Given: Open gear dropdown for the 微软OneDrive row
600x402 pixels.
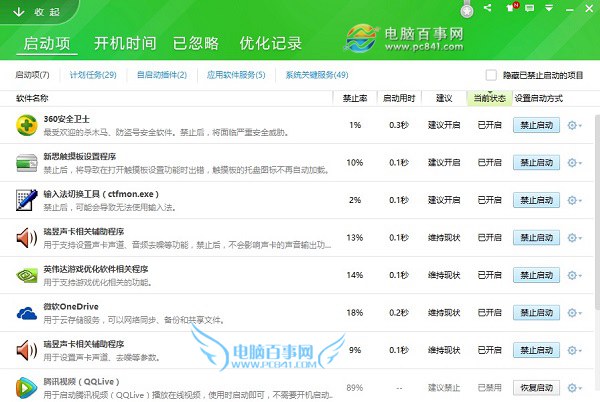Looking at the screenshot, I should click(575, 313).
